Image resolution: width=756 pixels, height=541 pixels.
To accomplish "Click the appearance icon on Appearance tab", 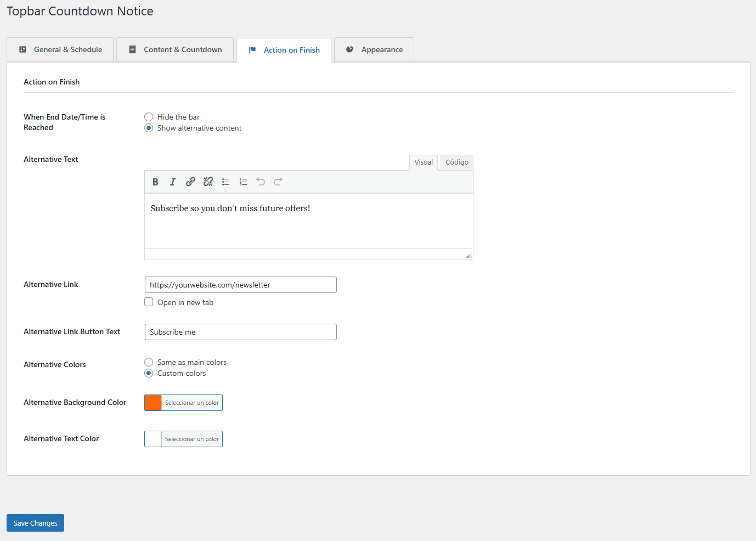I will pyautogui.click(x=349, y=49).
